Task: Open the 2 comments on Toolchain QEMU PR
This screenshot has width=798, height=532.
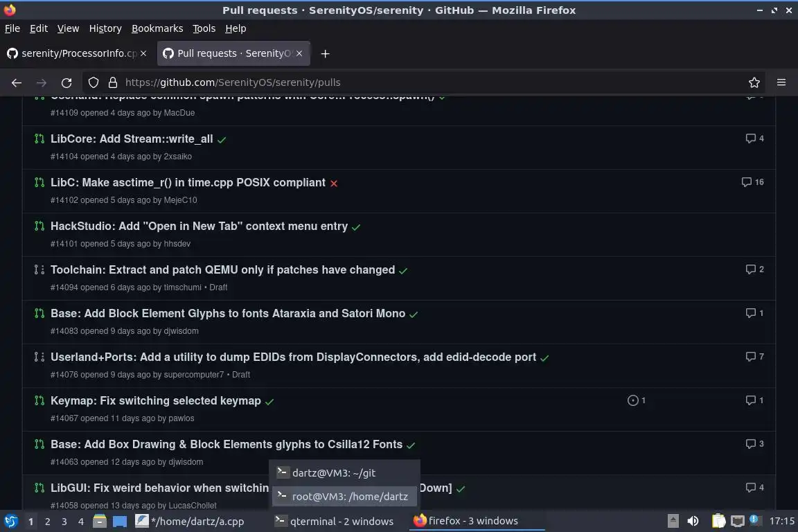Action: pos(754,269)
